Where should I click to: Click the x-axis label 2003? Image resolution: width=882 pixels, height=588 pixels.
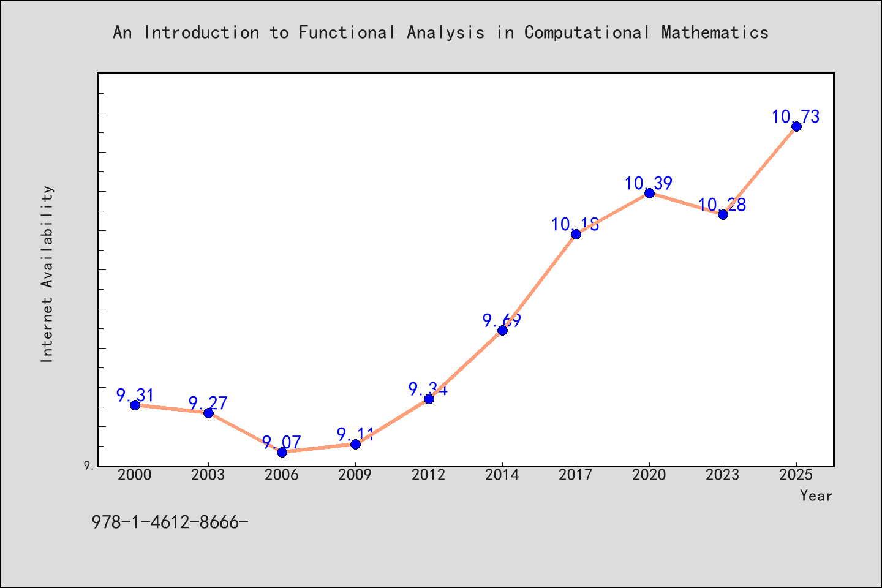[208, 475]
